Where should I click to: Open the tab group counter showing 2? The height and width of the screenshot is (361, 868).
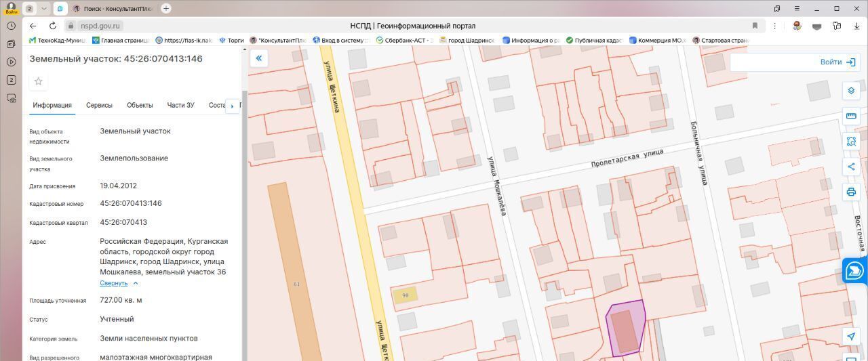[29, 9]
